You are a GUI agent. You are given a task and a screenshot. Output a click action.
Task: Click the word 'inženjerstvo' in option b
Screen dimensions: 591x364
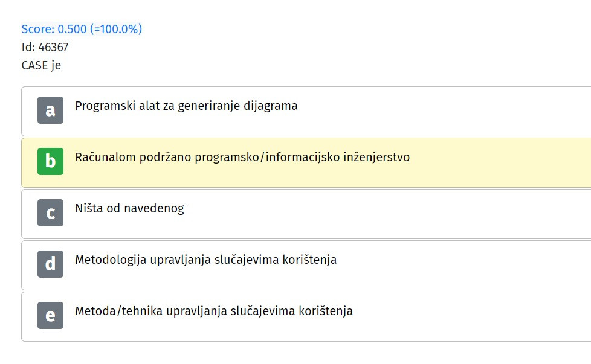376,158
